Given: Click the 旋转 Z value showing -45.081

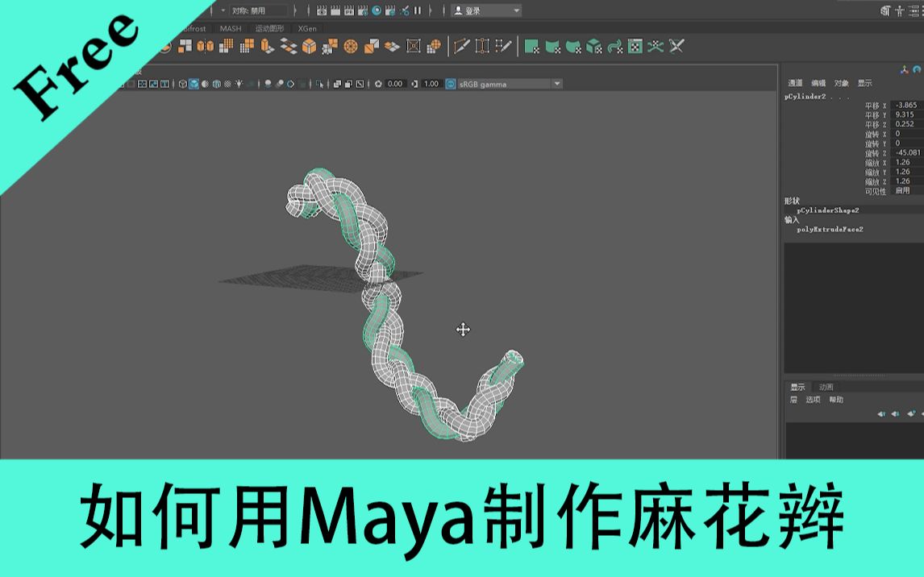Looking at the screenshot, I should [x=906, y=152].
